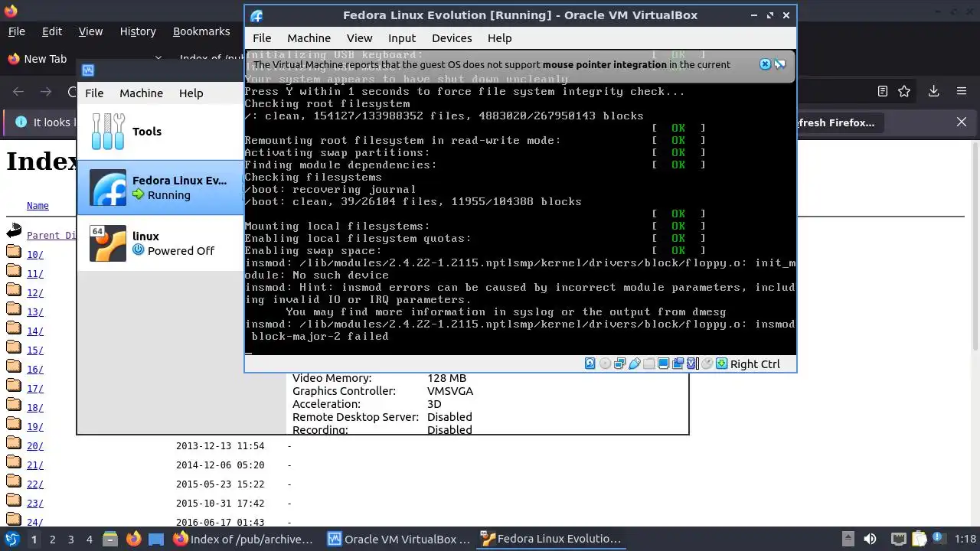Close the Refresh Firefox notification bar
Image resolution: width=980 pixels, height=551 pixels.
click(962, 122)
